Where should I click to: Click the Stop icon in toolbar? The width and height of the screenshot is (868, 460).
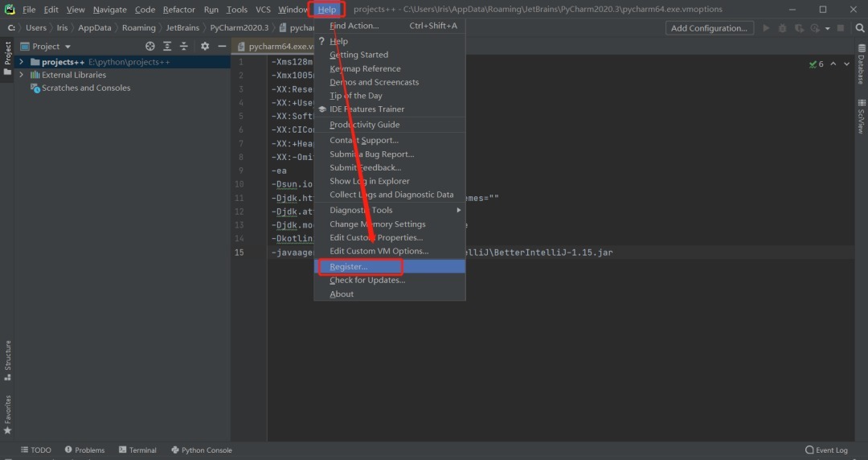tap(841, 27)
